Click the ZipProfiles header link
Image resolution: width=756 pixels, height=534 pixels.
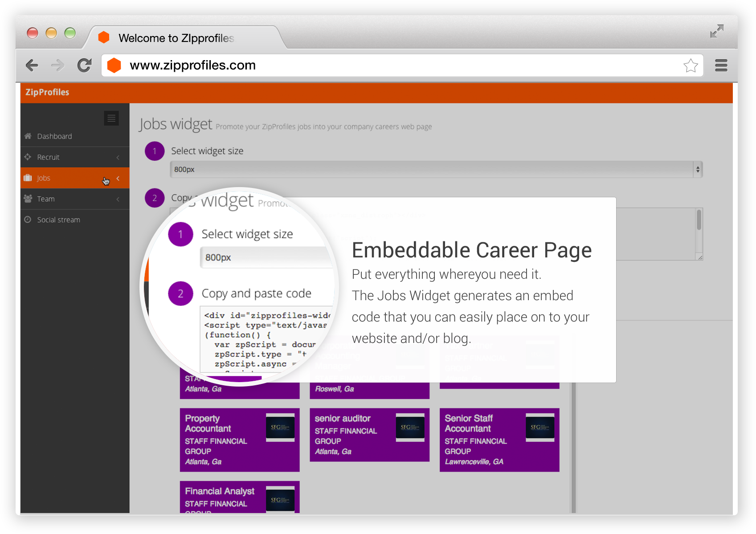[x=46, y=92]
